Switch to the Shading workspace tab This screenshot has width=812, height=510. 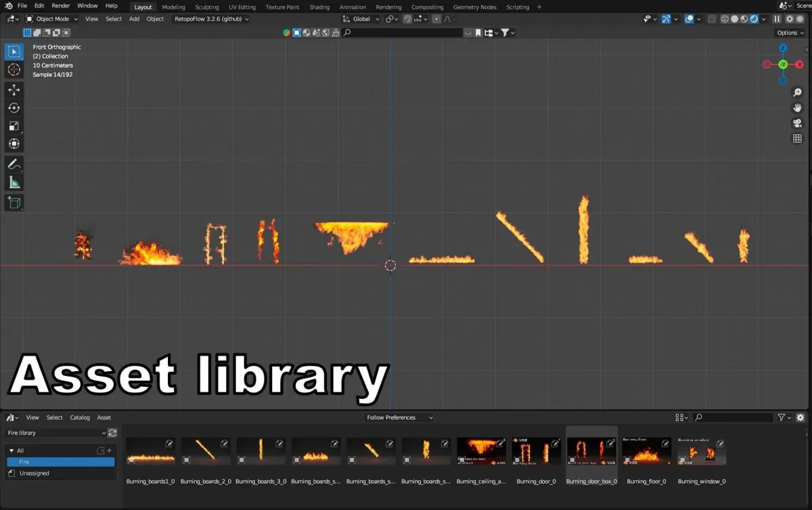(319, 7)
